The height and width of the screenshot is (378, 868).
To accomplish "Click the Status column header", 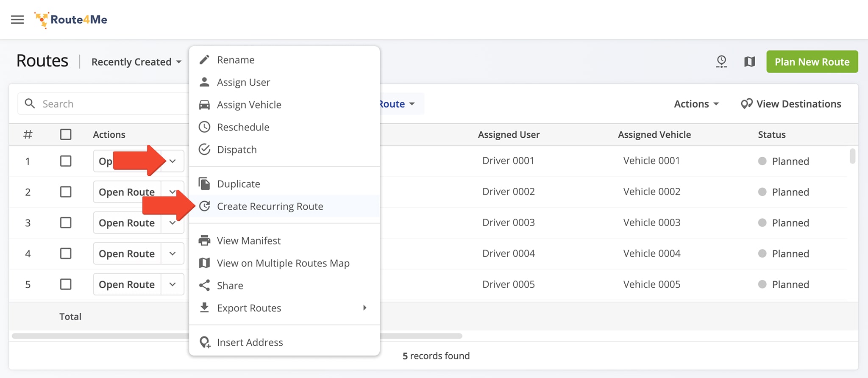I will [772, 135].
